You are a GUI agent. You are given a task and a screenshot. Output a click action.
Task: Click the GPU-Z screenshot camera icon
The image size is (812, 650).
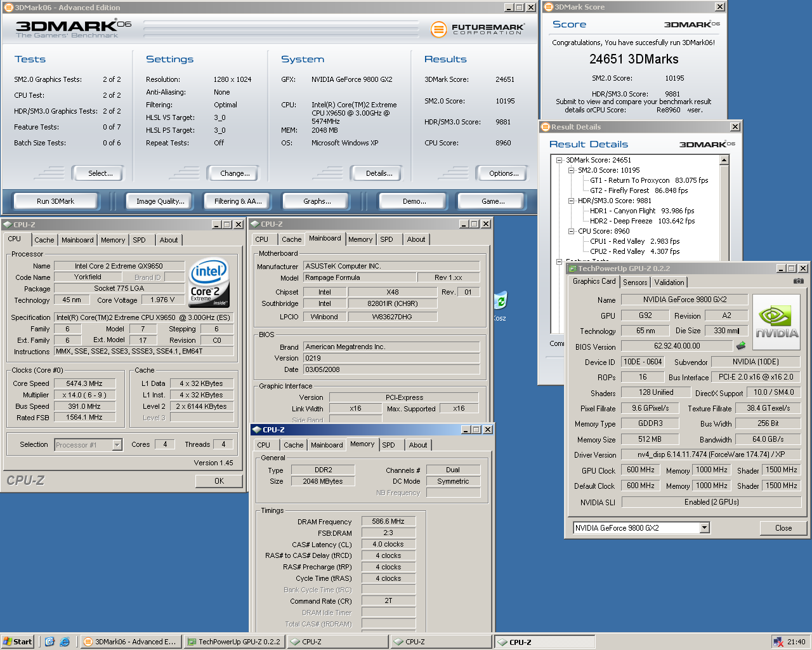tap(798, 281)
